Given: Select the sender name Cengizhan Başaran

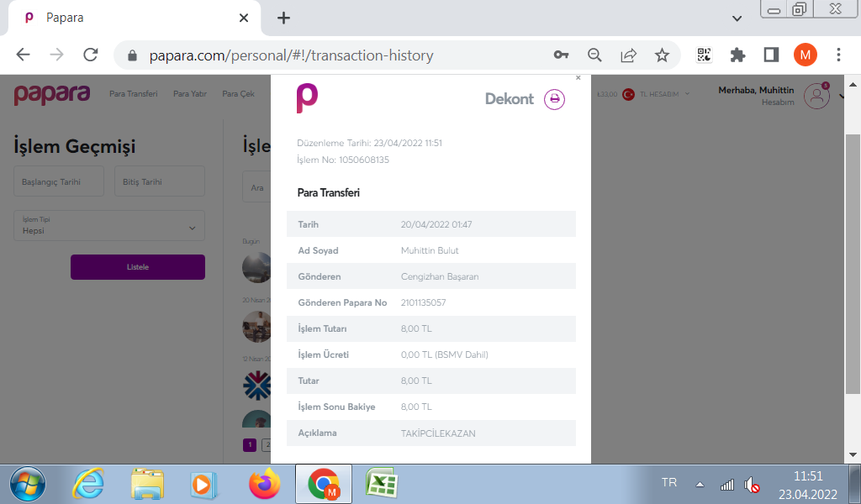Looking at the screenshot, I should (x=440, y=277).
